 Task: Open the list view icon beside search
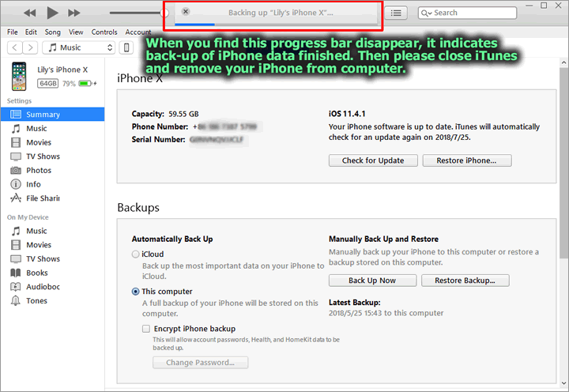pos(397,13)
